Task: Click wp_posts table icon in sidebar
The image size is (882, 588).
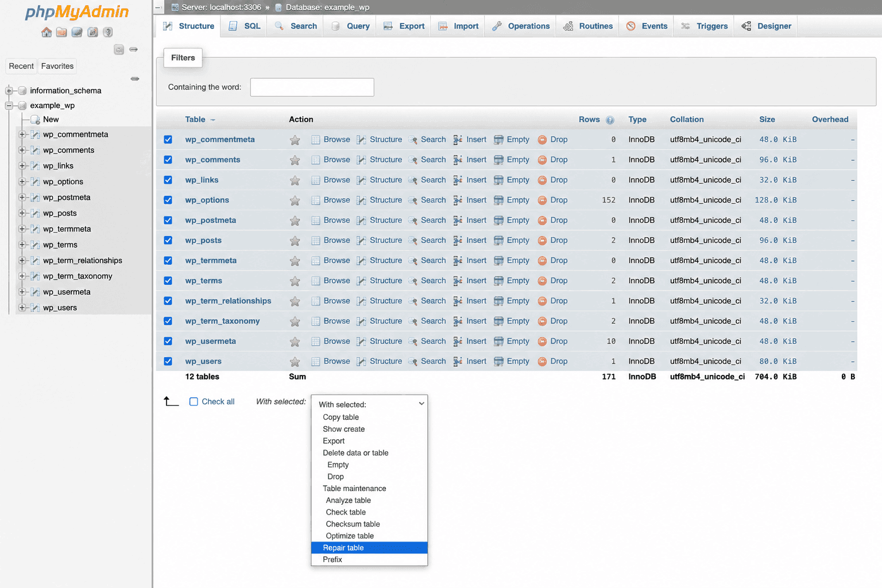Action: (x=35, y=213)
